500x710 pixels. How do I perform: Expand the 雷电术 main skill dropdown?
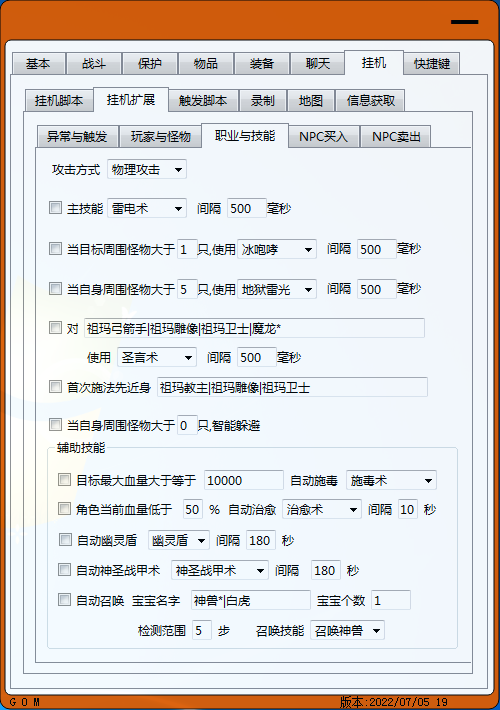(x=147, y=209)
